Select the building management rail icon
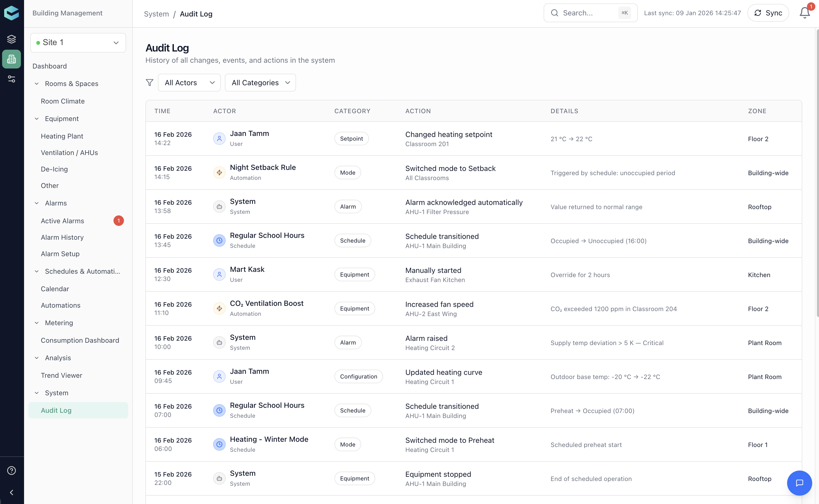Screen dimensions: 819x504 [12, 59]
